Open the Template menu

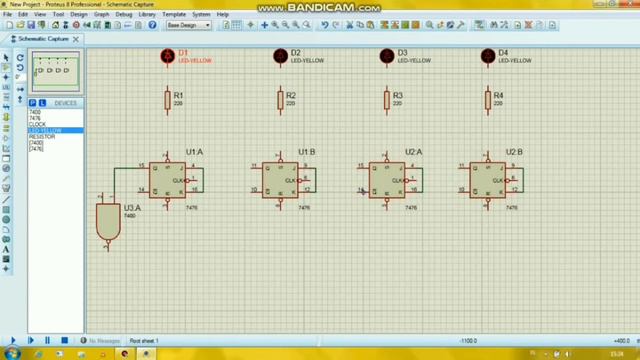[174, 14]
